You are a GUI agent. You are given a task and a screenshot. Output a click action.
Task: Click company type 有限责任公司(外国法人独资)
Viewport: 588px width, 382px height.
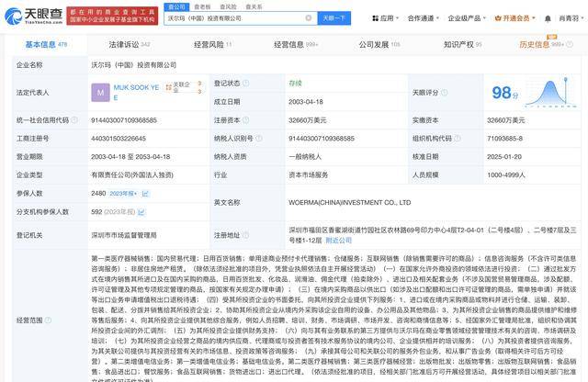[x=132, y=175]
